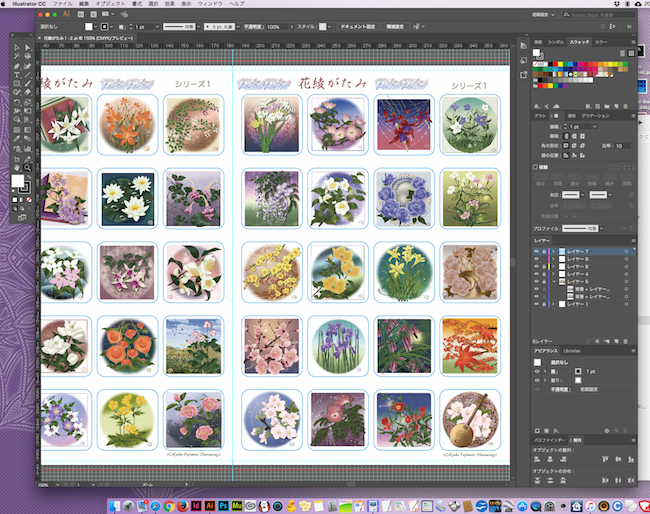Open Firefox from the Dock
The height and width of the screenshot is (514, 650).
click(x=182, y=506)
